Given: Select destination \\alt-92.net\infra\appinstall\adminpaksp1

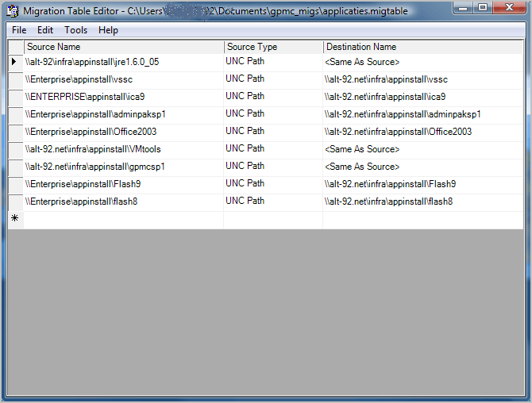Looking at the screenshot, I should pyautogui.click(x=423, y=115).
